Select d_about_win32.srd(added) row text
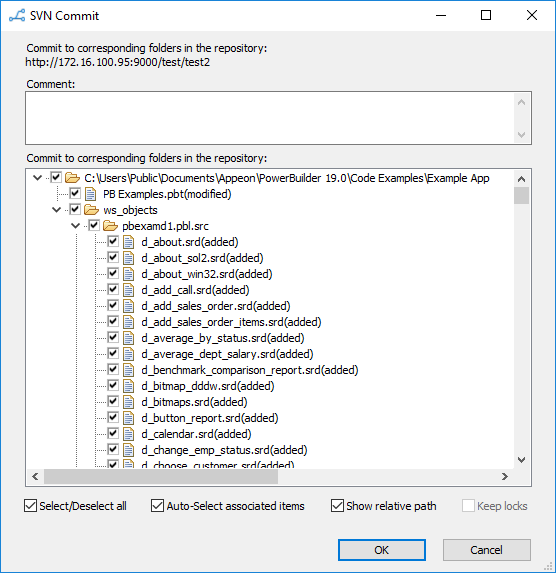556x573 pixels. point(207,274)
